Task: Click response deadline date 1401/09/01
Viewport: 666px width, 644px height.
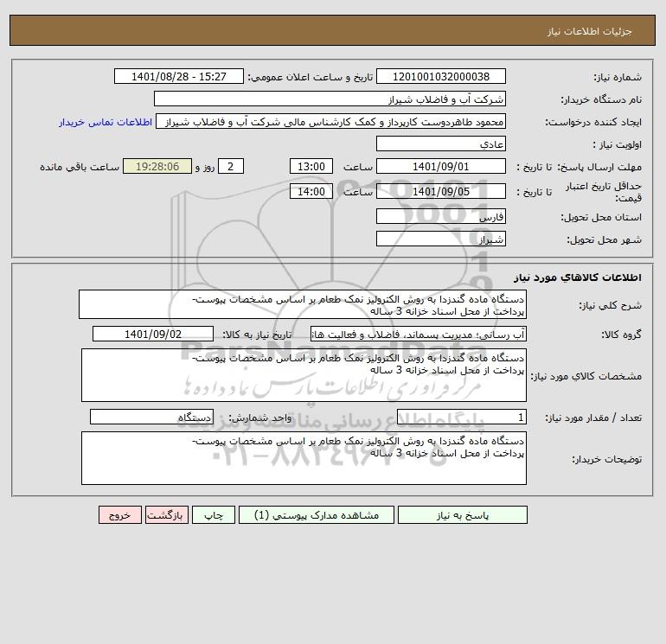Action: (x=441, y=167)
